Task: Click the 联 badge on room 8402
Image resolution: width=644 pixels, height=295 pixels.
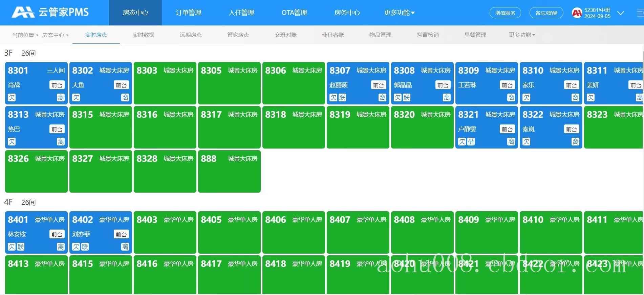Action: click(x=85, y=247)
